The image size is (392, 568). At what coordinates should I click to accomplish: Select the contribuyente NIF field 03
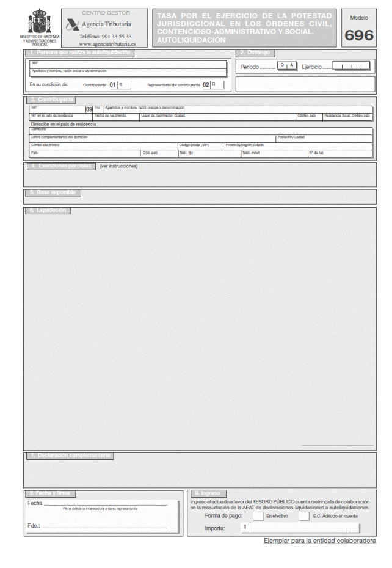(61, 109)
